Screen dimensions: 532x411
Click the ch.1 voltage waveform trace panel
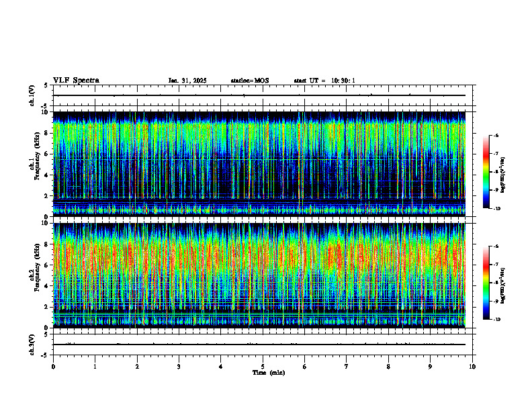pyautogui.click(x=263, y=95)
